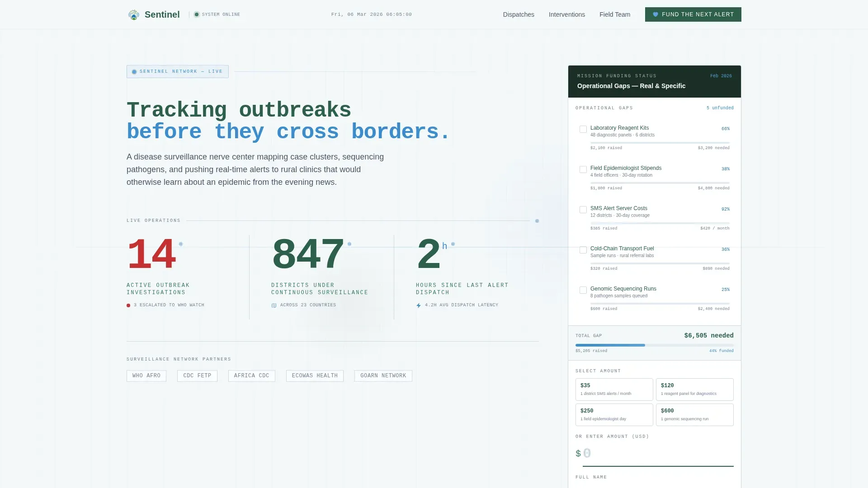
Task: Click Fund the Next Alert button
Action: point(693,14)
